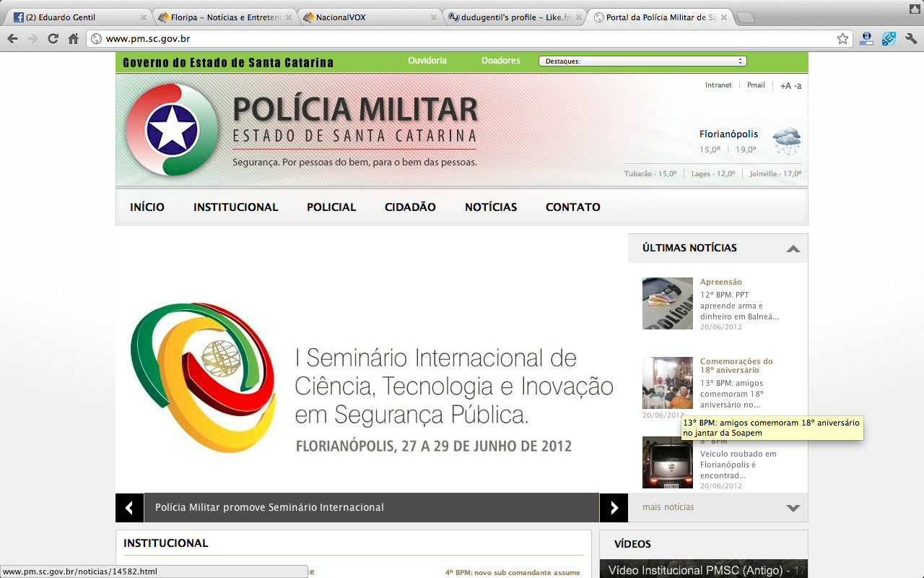
Task: Open the Destaques dropdown
Action: click(642, 61)
